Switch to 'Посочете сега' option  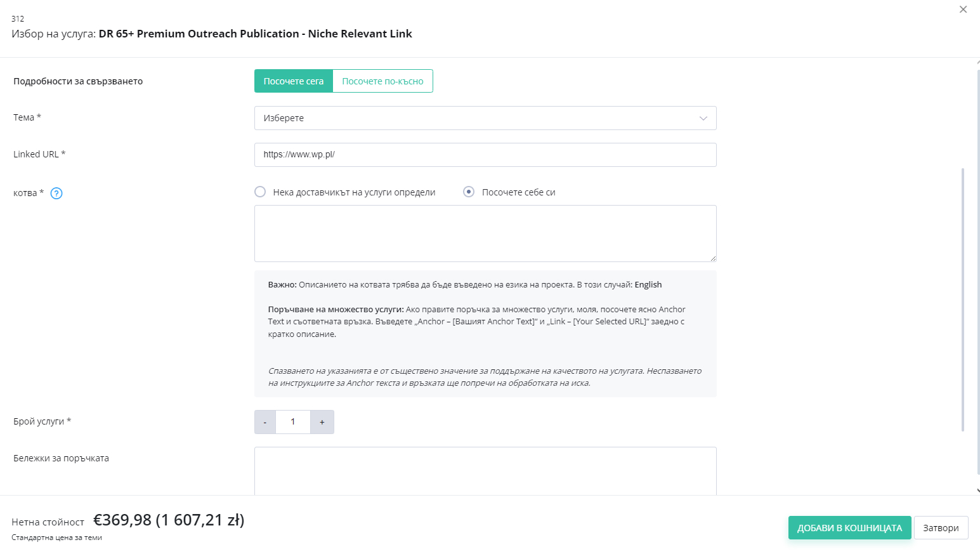[294, 81]
